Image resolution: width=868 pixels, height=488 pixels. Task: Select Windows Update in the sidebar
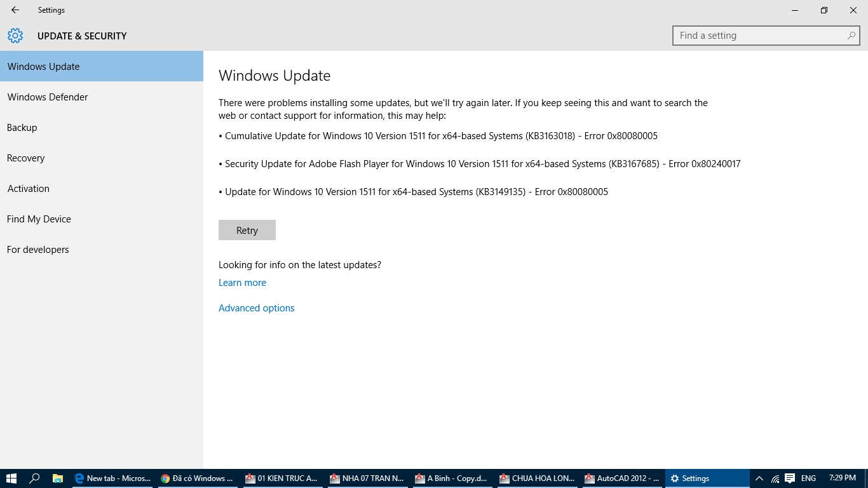pos(102,66)
